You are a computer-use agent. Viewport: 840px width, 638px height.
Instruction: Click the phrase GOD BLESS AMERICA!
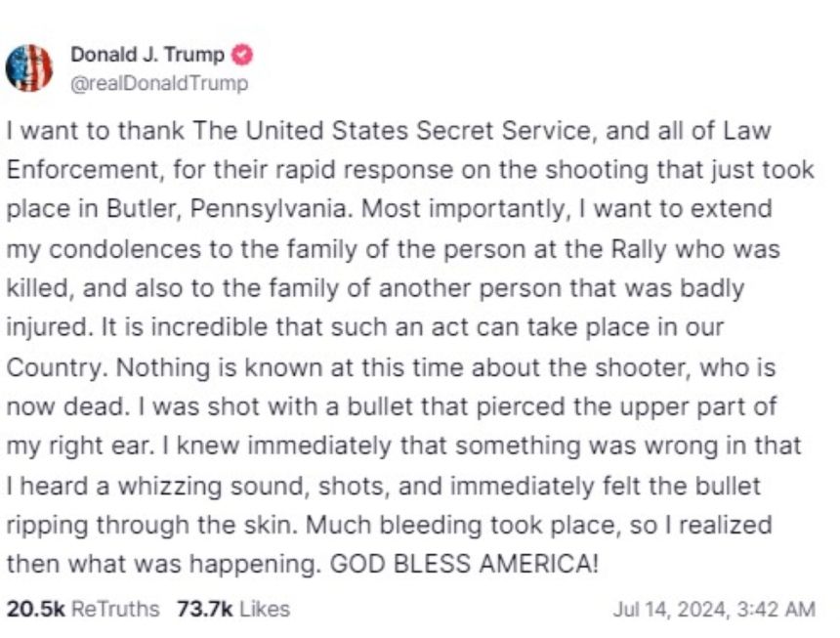coord(463,564)
